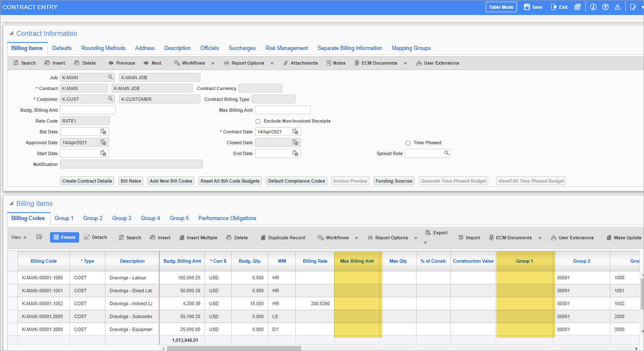The width and height of the screenshot is (644, 351).
Task: Open Start Date calendar picker
Action: 103,153
